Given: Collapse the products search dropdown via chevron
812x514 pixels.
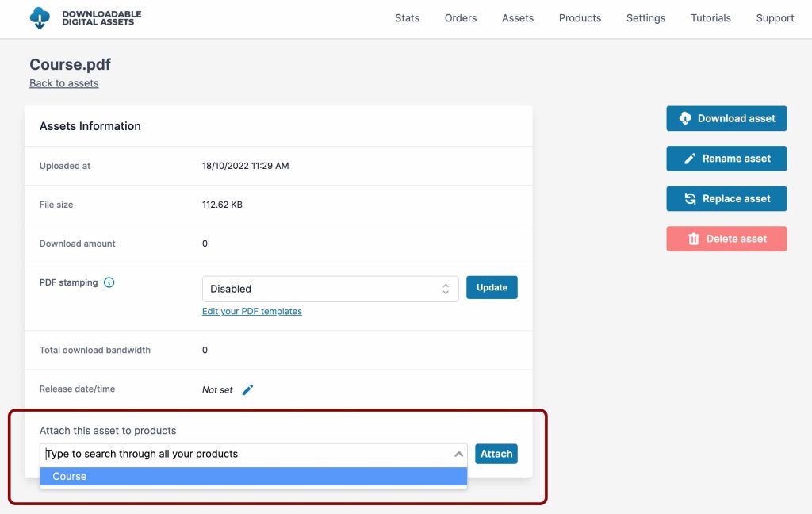Looking at the screenshot, I should tap(458, 454).
